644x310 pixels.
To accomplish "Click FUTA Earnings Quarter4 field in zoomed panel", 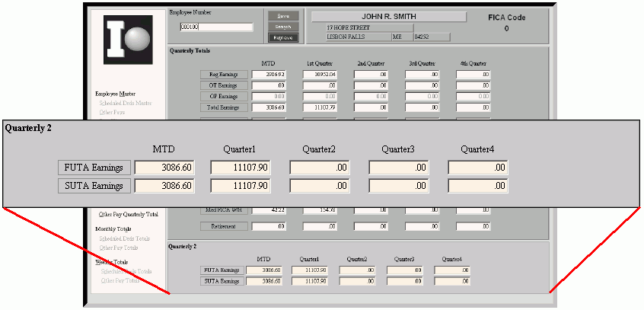I will click(x=477, y=168).
